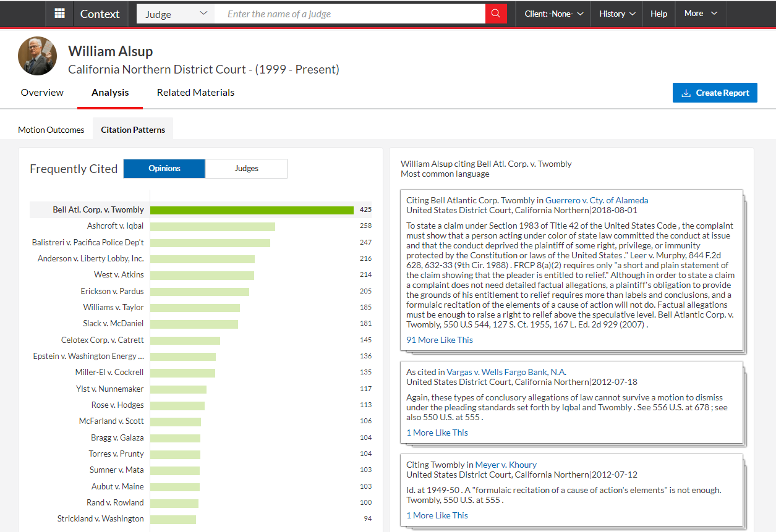Type in the judge name search field

[x=349, y=14]
